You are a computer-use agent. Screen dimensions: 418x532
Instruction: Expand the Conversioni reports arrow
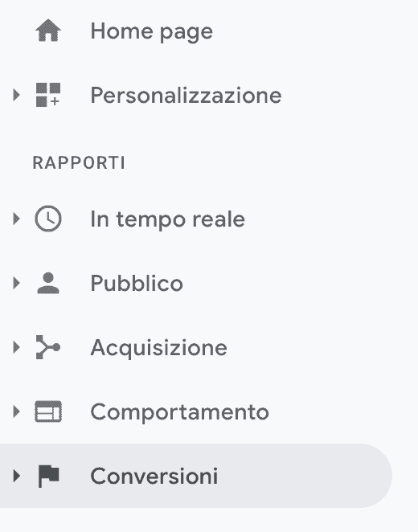[16, 476]
